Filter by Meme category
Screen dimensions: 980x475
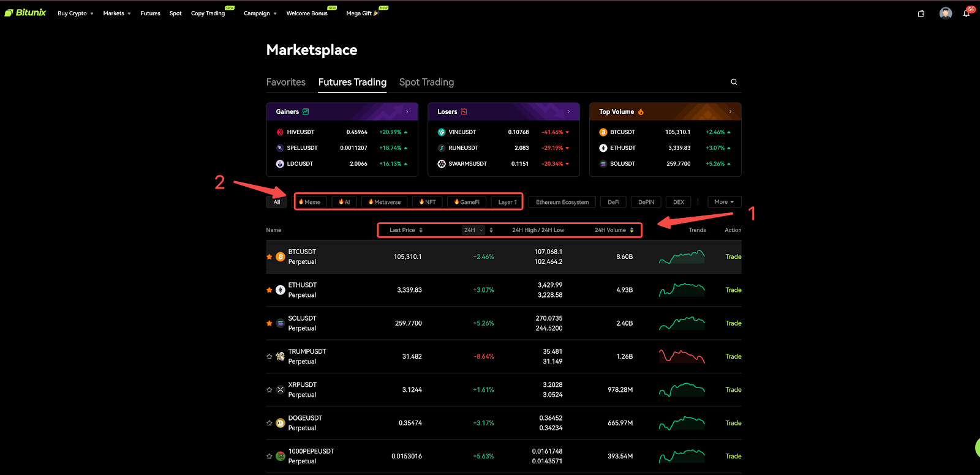click(x=310, y=202)
